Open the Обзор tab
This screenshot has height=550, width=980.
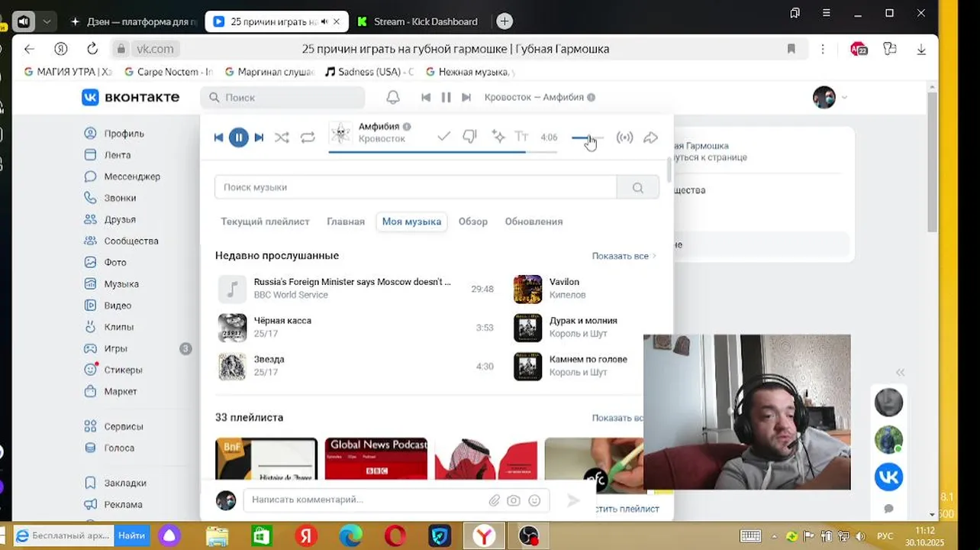coord(473,222)
